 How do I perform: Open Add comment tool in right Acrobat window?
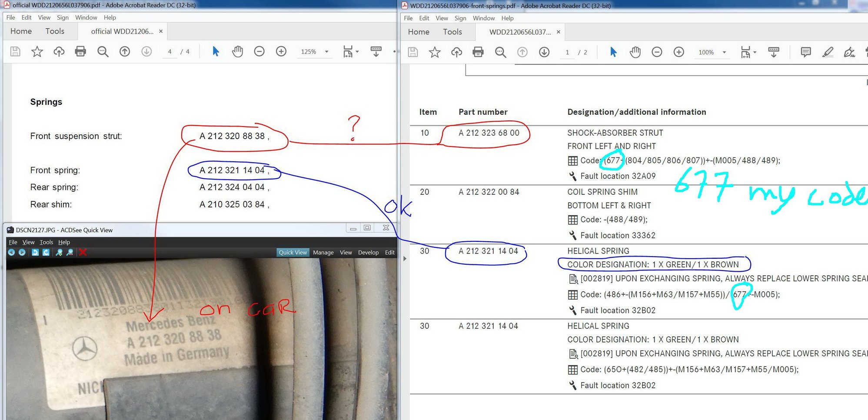805,53
